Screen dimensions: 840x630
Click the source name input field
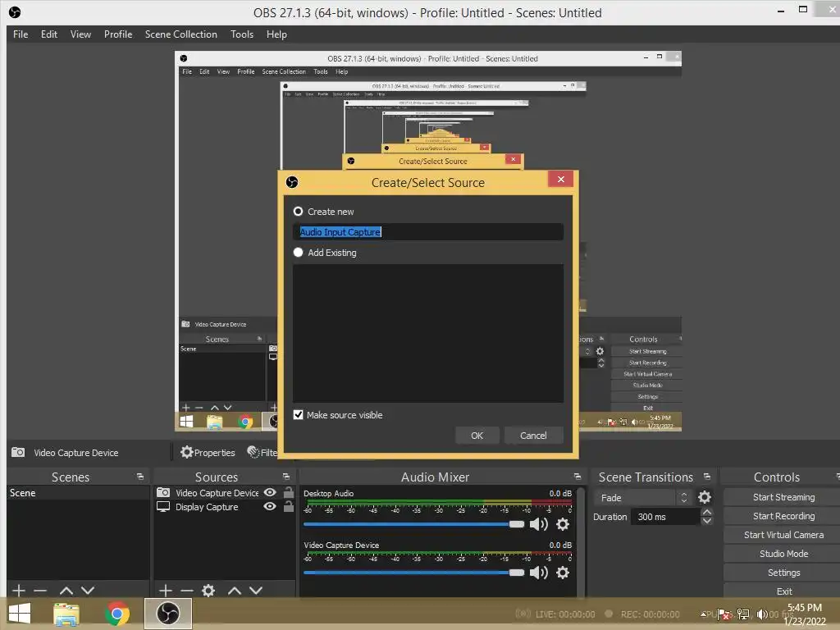(x=428, y=232)
